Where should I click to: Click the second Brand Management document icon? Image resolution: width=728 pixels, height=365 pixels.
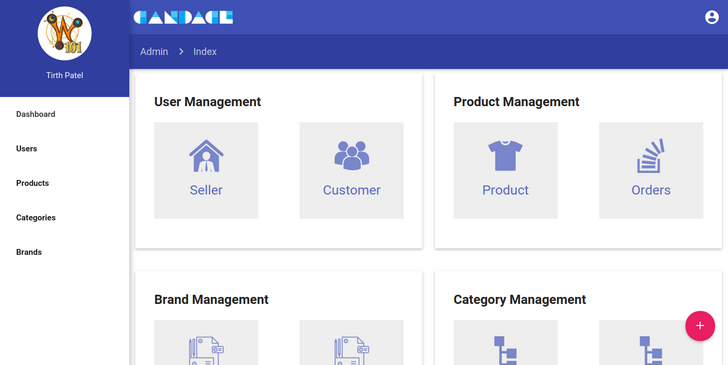(351, 351)
